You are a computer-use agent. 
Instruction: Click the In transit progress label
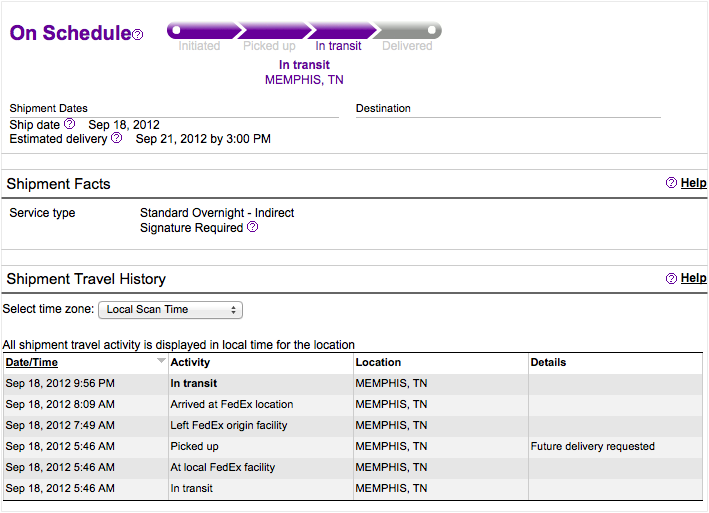338,46
